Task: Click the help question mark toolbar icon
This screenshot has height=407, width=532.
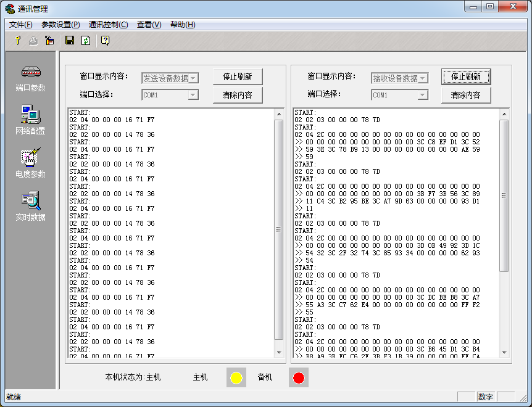Action: pyautogui.click(x=106, y=41)
